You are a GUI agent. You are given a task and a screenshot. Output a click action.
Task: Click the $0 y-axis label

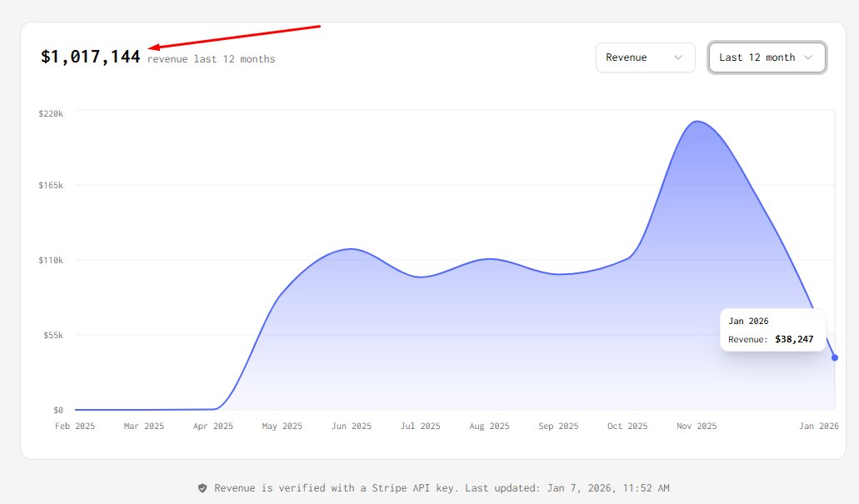click(58, 410)
